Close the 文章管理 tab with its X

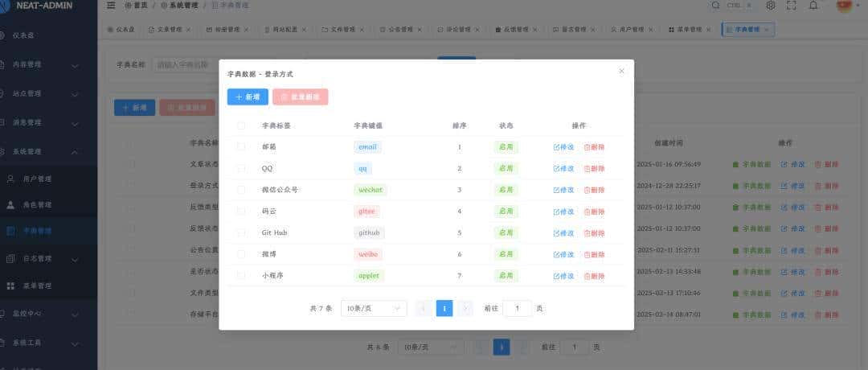coord(189,29)
